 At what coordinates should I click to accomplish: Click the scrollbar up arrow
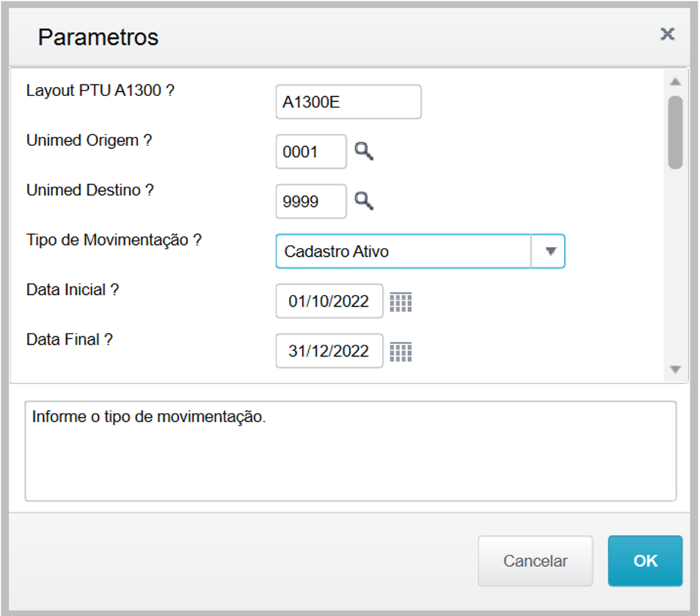tap(675, 82)
